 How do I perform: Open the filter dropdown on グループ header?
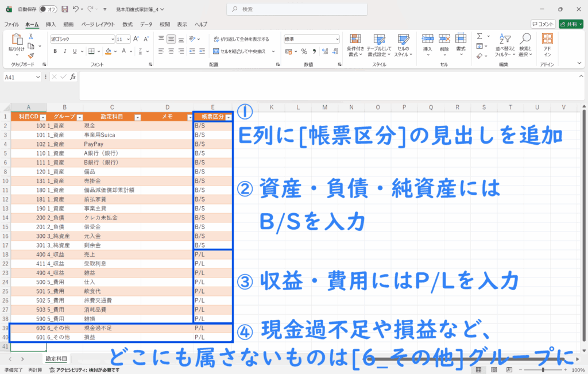coord(78,117)
